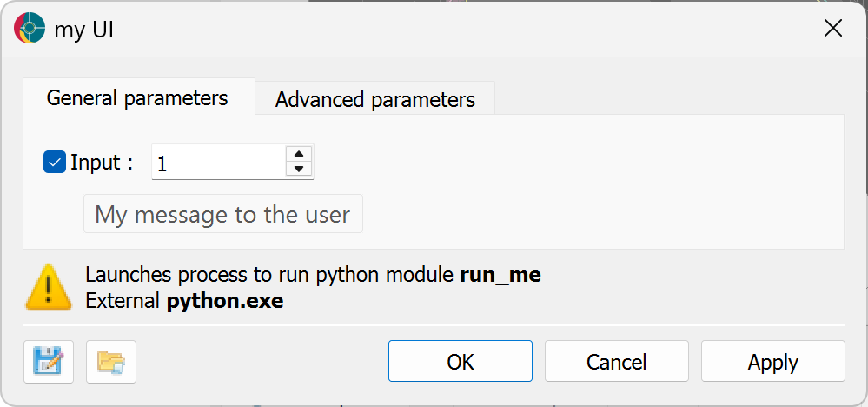Confirm the dialog with OK
This screenshot has width=868, height=407.
coord(461,361)
